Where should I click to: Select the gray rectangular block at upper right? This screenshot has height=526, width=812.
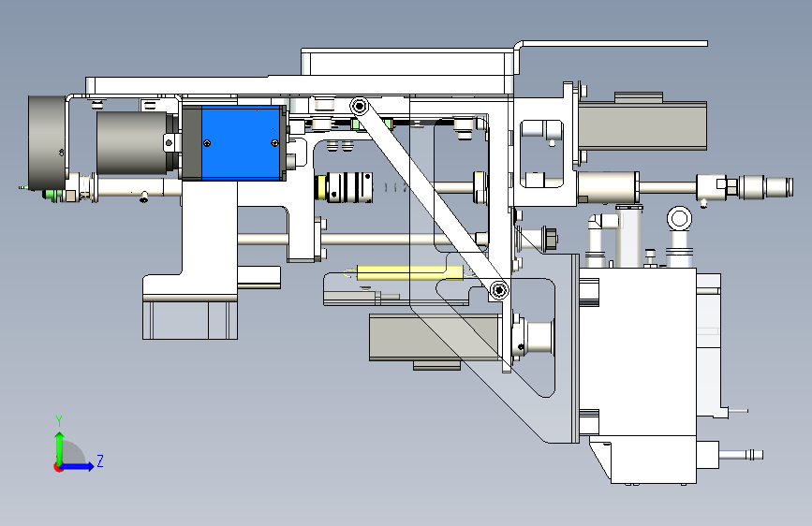(642, 125)
